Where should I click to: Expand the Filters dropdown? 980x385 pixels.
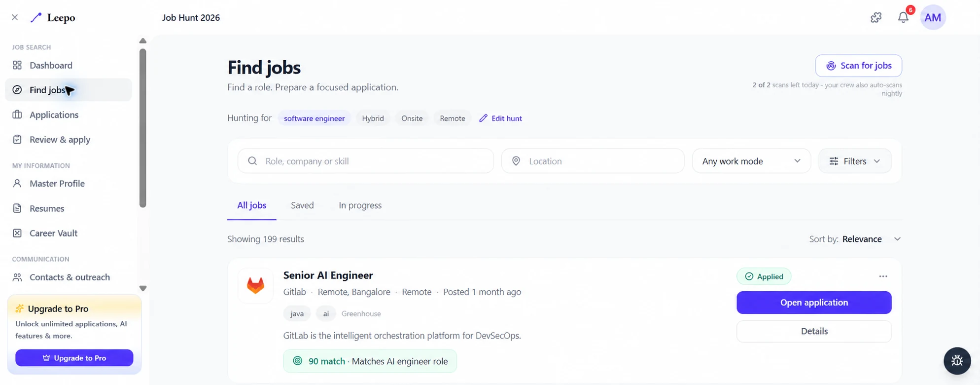(854, 161)
